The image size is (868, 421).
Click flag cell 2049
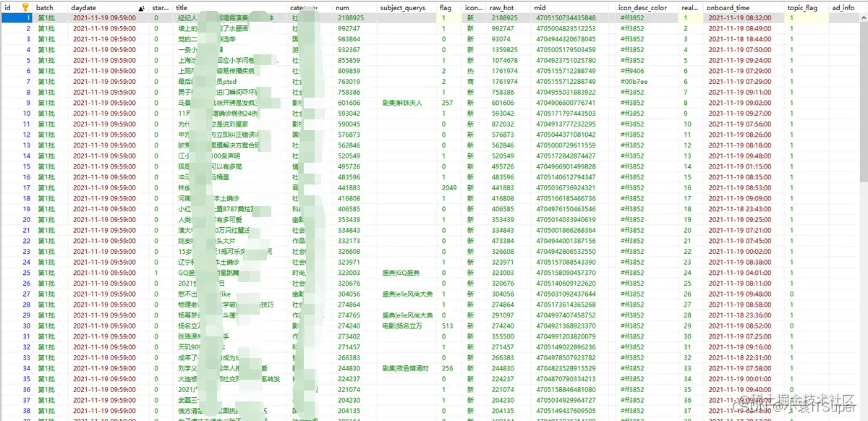pos(449,187)
